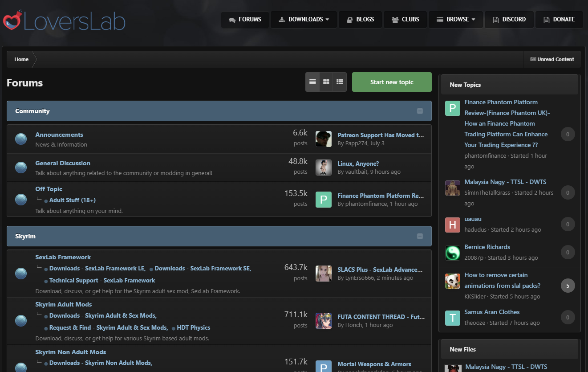Open vaultbait's avatar in the General Discussion row
This screenshot has width=588, height=372.
[x=324, y=168]
